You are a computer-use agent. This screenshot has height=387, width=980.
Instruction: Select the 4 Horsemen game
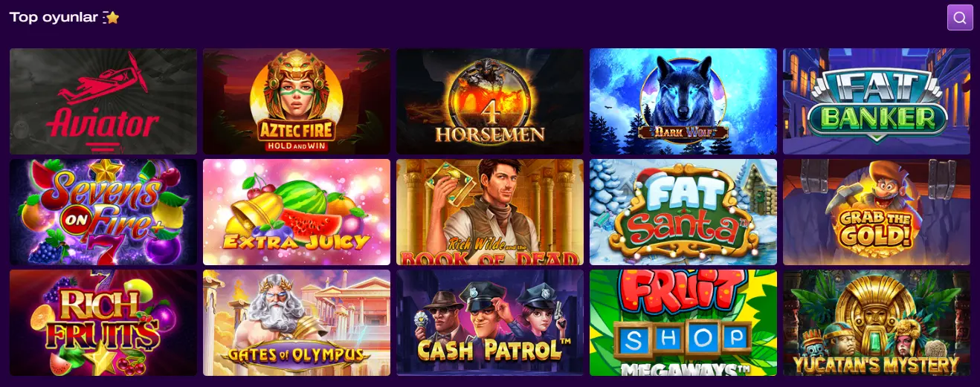tap(490, 101)
